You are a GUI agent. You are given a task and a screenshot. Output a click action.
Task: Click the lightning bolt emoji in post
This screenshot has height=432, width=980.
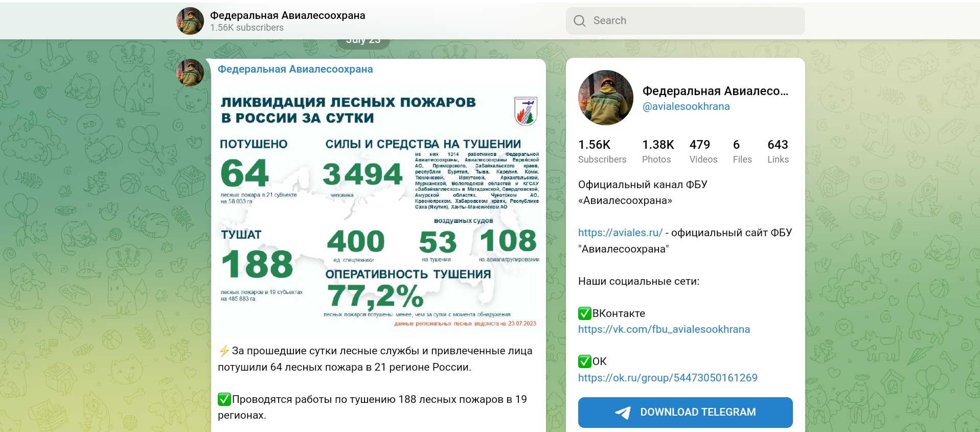click(x=224, y=351)
